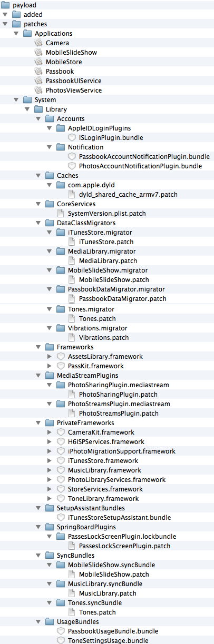214x644 pixels.
Task: Click the Vibrations.patch file icon
Action: click(x=72, y=338)
